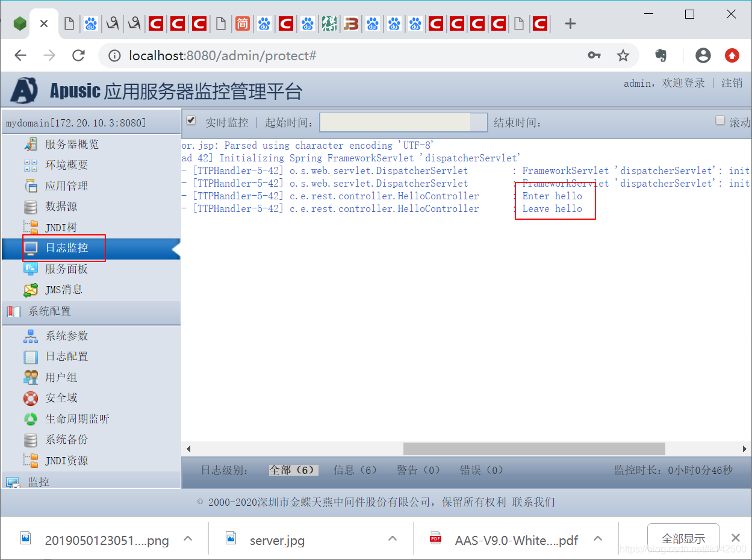
Task: Focus the 起始时间 input field
Action: [403, 122]
